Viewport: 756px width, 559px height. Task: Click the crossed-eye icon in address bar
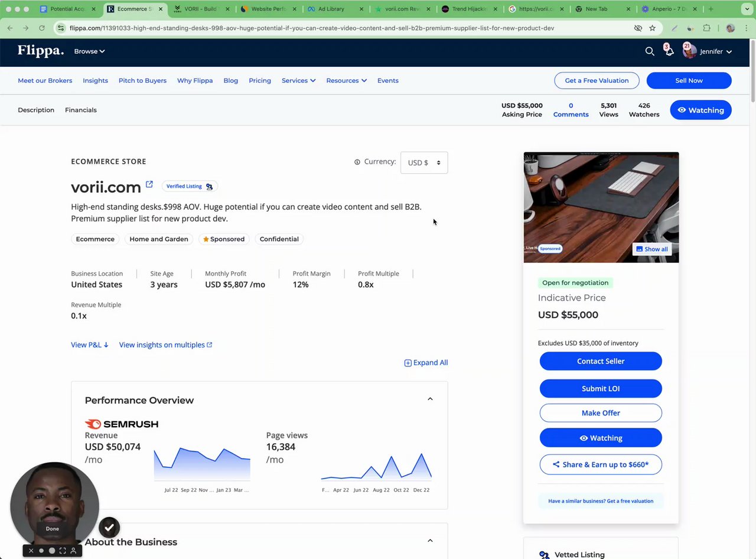pos(638,28)
